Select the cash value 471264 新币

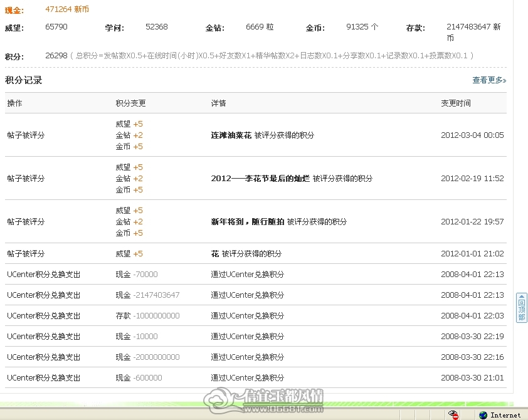(x=67, y=9)
